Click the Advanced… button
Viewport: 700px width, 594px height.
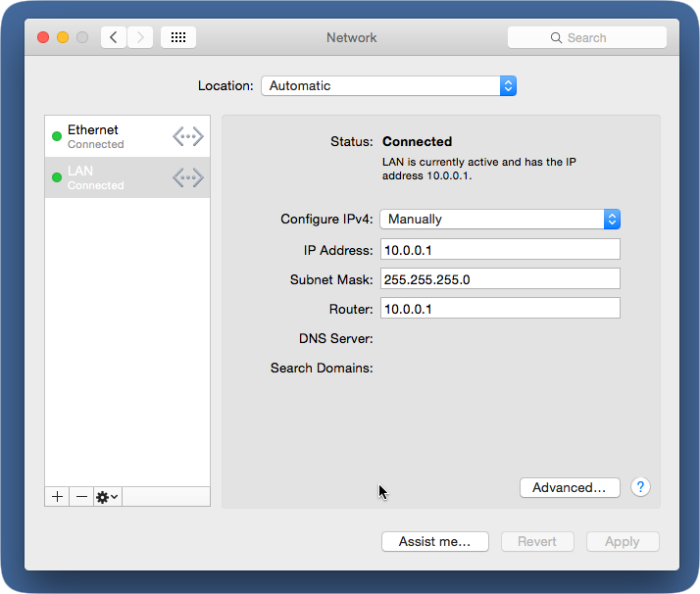[570, 487]
